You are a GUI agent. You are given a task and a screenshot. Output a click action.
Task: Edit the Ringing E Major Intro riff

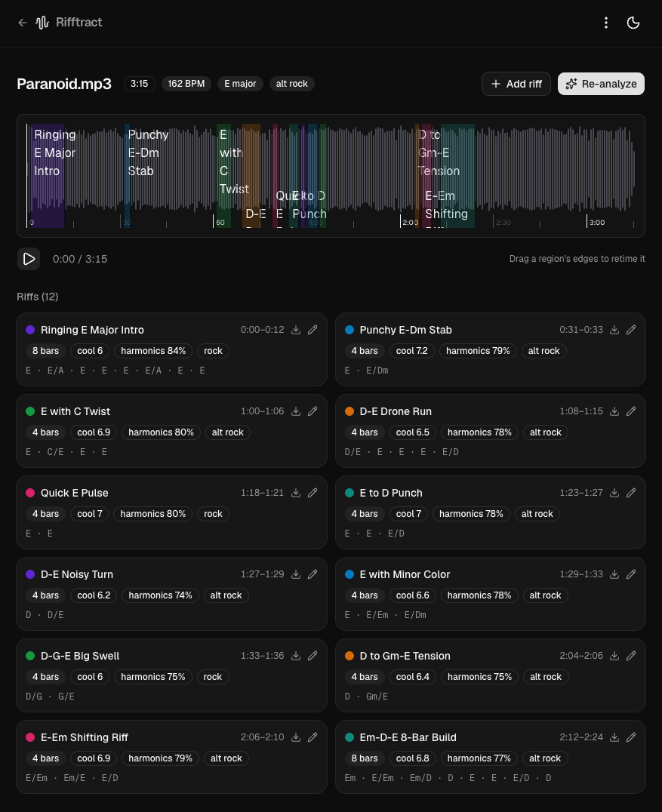[313, 330]
